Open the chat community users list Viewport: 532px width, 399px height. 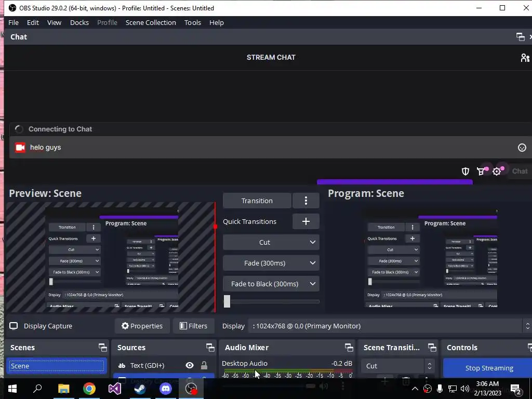pyautogui.click(x=525, y=58)
